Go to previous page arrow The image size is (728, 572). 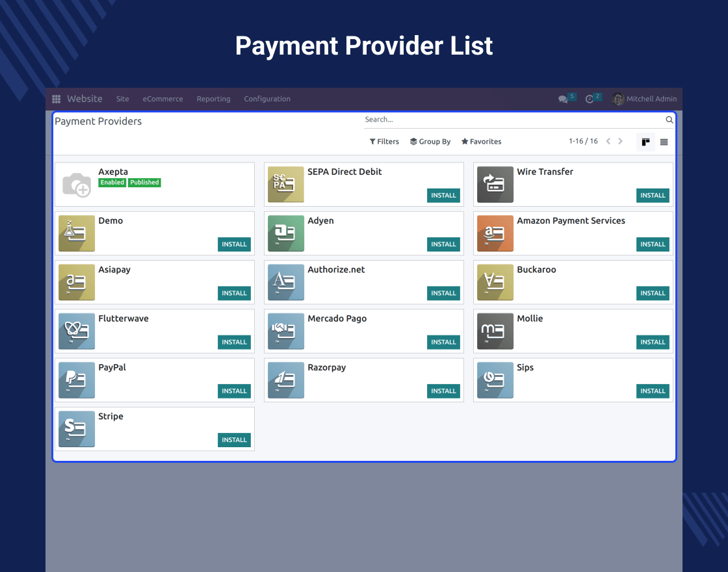[x=608, y=141]
